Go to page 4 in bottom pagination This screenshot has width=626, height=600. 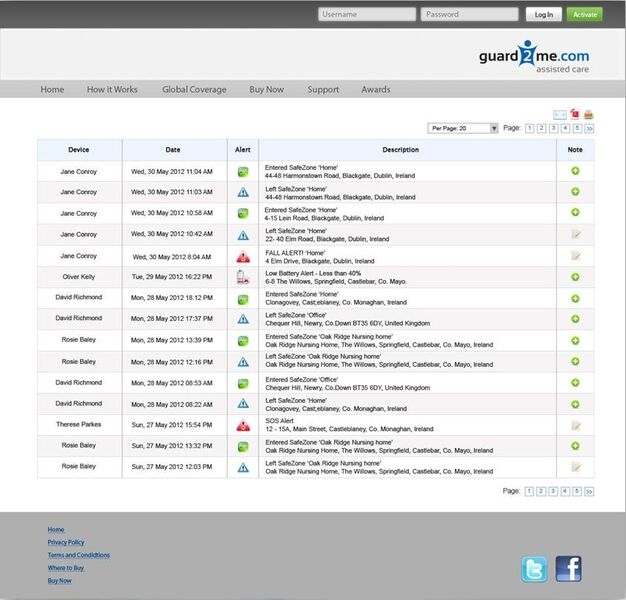(565, 491)
